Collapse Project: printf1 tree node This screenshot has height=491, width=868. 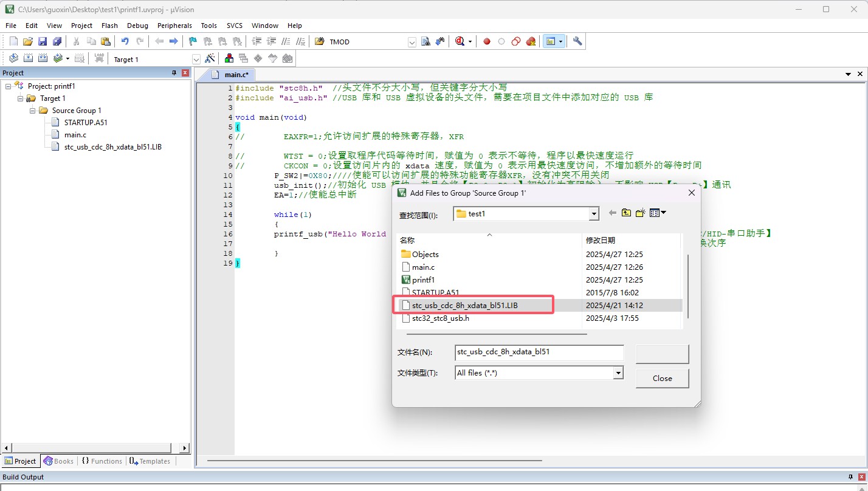click(x=9, y=86)
